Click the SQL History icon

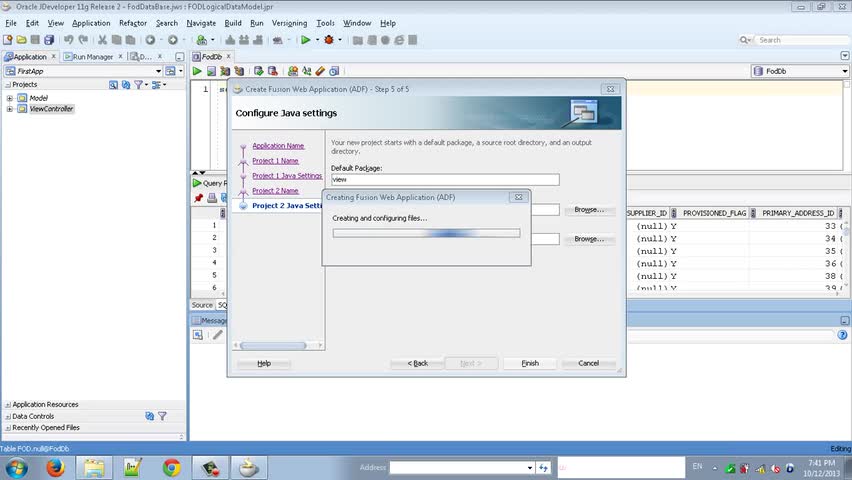pos(334,71)
